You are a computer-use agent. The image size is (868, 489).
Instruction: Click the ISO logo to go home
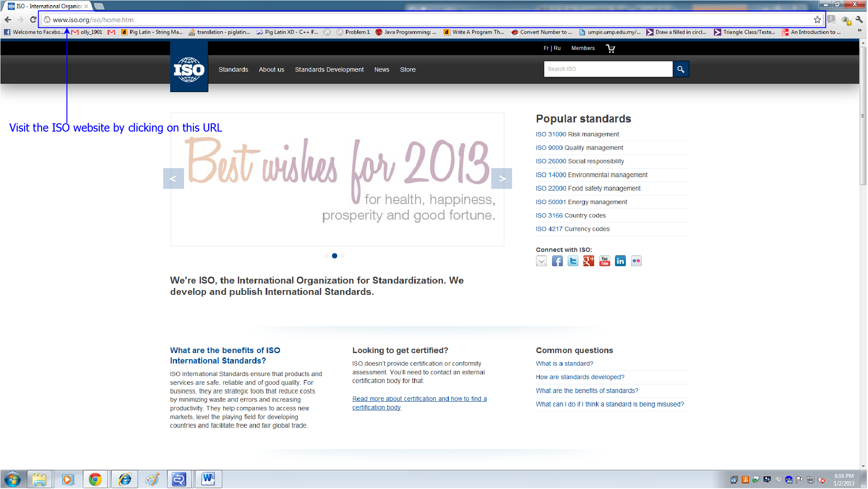(x=189, y=69)
